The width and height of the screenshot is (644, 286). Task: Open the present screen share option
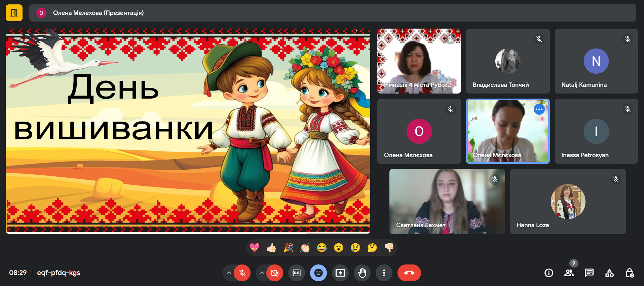pyautogui.click(x=340, y=273)
